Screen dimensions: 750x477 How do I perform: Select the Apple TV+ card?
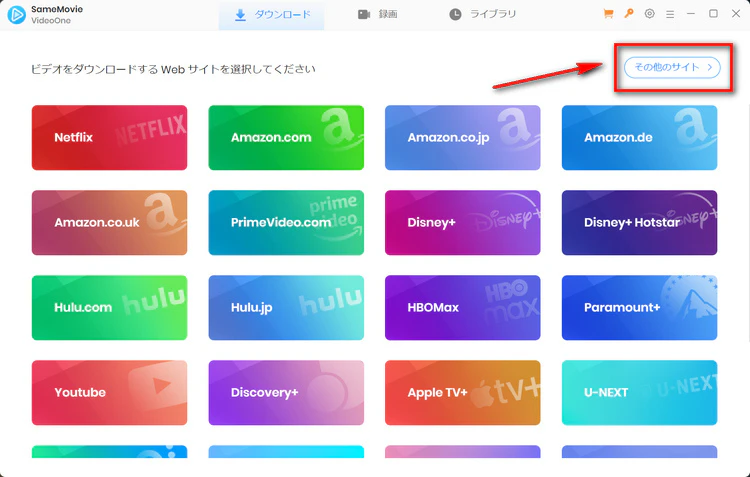463,393
